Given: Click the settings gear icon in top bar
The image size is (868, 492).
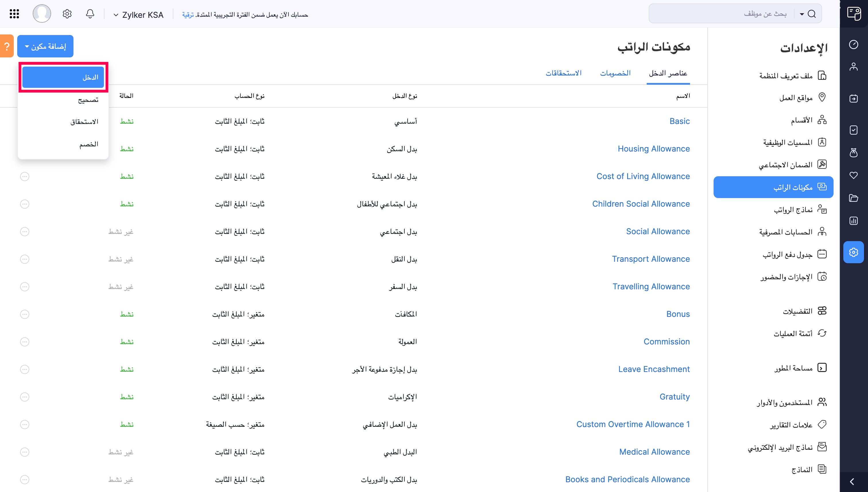Looking at the screenshot, I should coord(67,14).
